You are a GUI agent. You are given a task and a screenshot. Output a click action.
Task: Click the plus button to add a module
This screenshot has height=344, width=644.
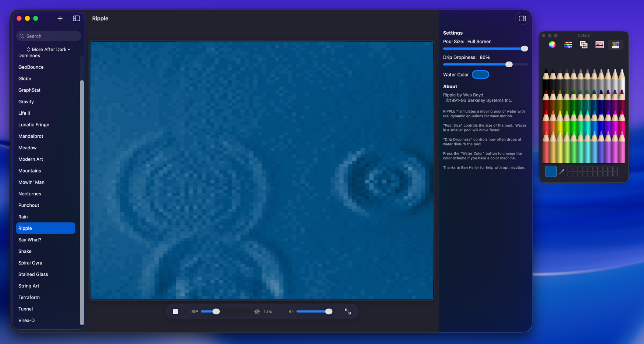point(60,19)
